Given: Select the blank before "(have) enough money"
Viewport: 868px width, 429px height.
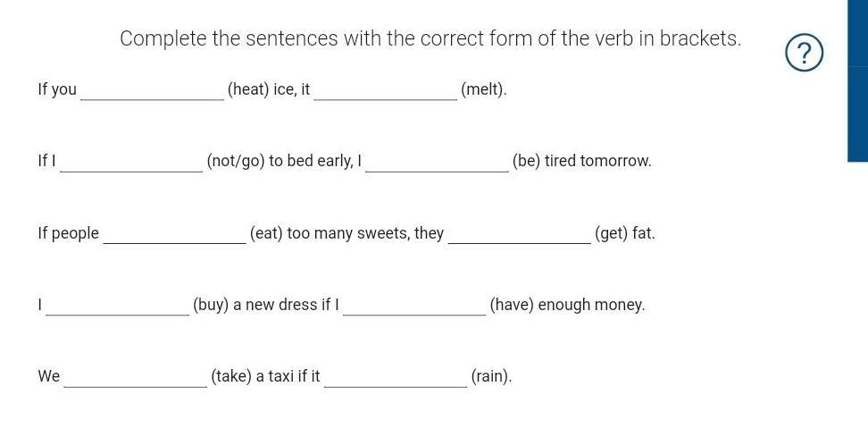Looking at the screenshot, I should [x=414, y=305].
